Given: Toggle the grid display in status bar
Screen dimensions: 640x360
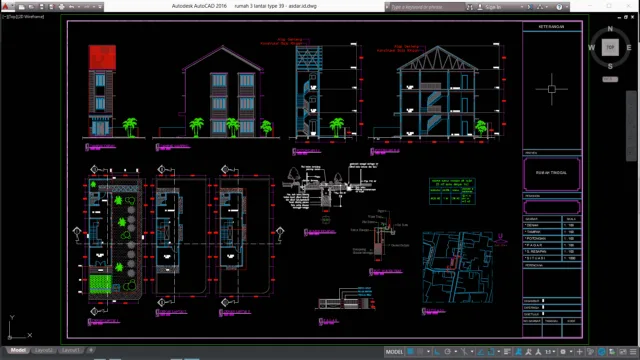Looking at the screenshot, I should click(409, 352).
